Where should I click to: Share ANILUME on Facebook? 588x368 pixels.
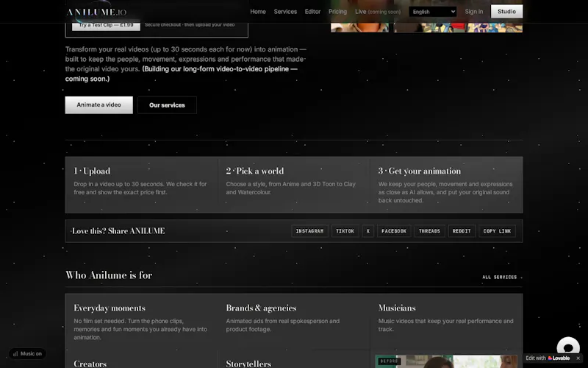[x=394, y=231]
